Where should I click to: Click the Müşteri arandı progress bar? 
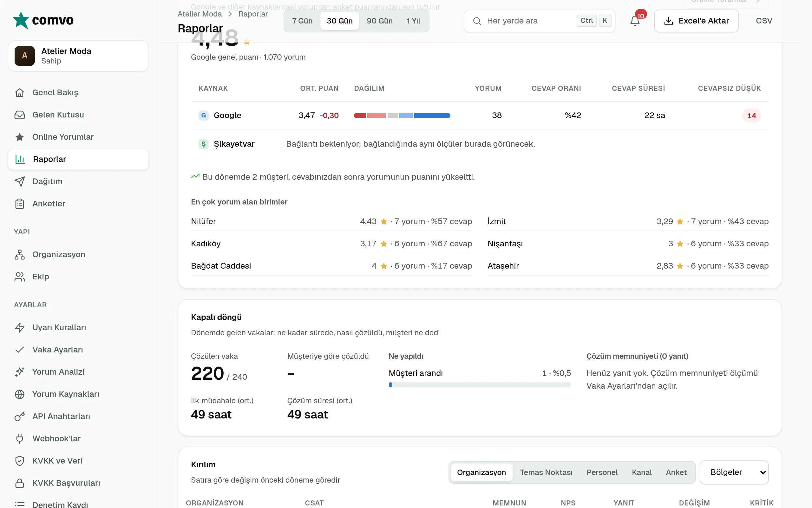tap(480, 385)
